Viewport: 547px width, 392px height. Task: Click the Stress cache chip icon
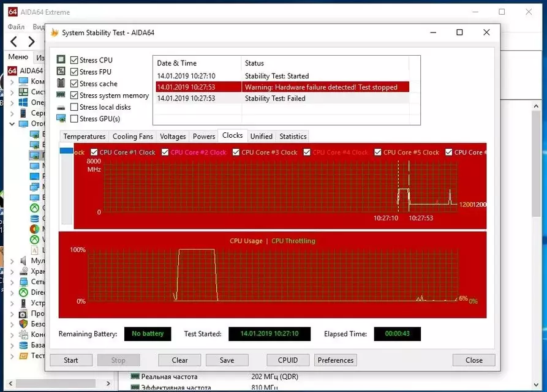(x=61, y=83)
